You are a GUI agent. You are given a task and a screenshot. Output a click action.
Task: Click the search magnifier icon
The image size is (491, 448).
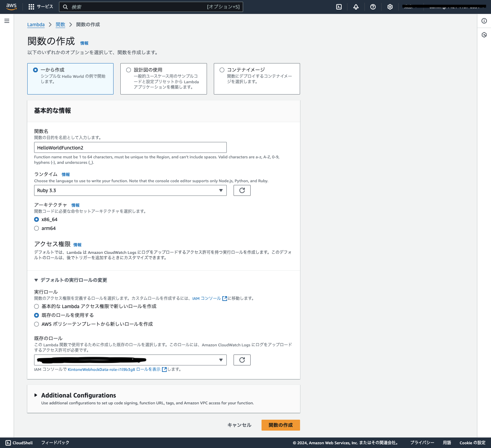(65, 7)
